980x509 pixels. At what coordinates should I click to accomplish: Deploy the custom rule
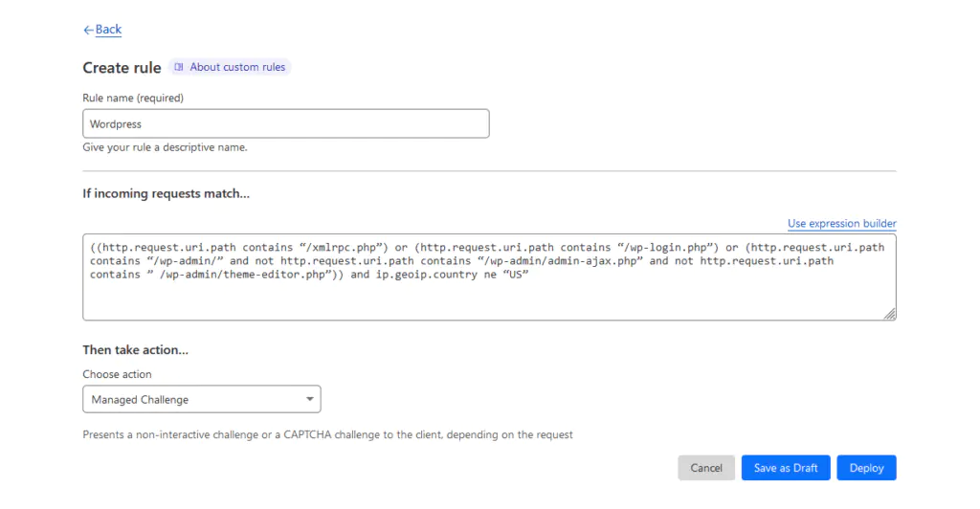866,468
